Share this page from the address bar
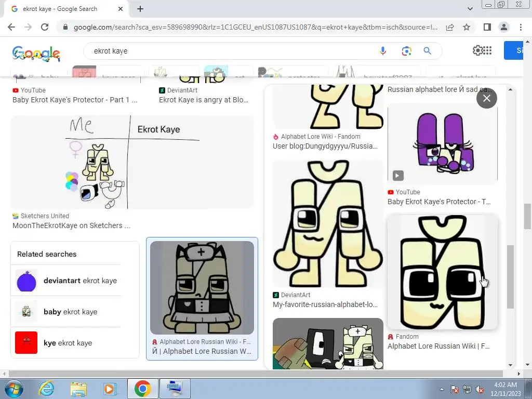 coord(450,27)
